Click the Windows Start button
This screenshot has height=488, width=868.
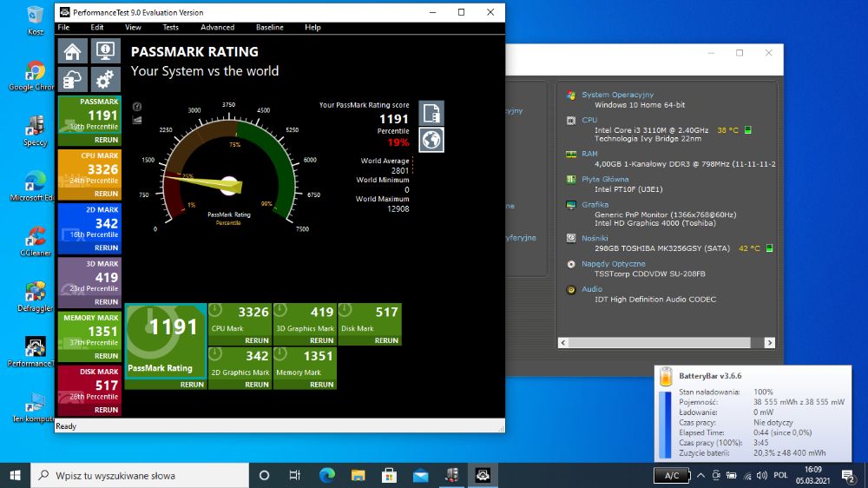click(x=15, y=475)
